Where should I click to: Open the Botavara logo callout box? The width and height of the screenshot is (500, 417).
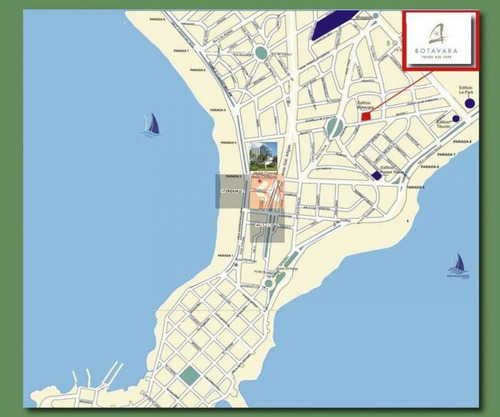click(x=441, y=41)
